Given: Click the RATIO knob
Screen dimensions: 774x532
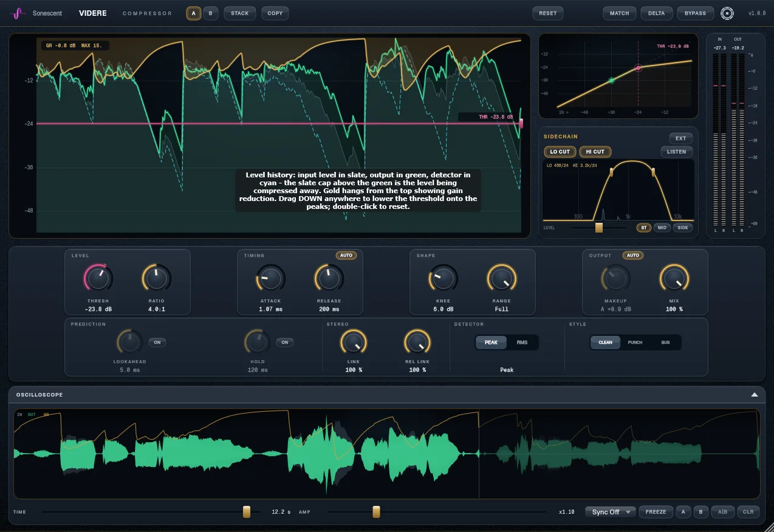Looking at the screenshot, I should (x=156, y=278).
